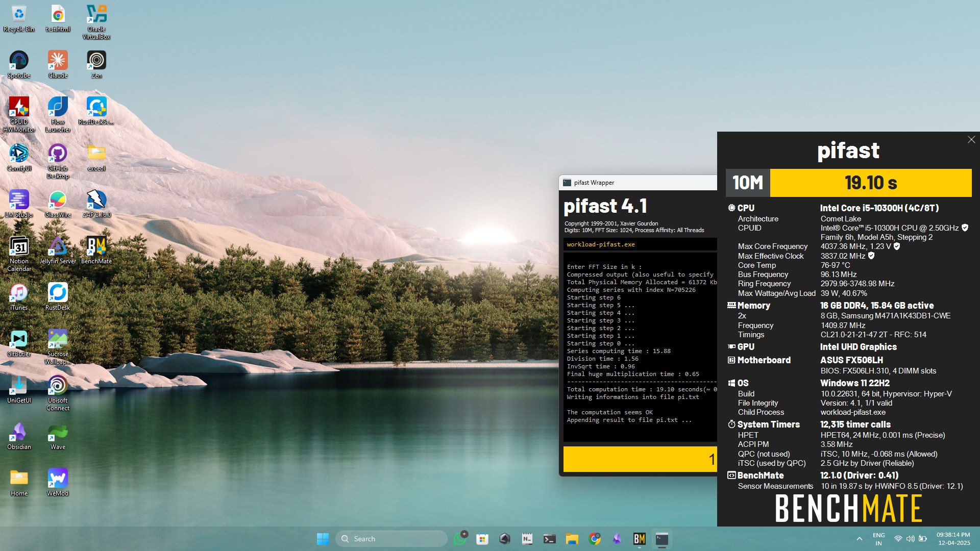Open Wave desktop shortcut
This screenshot has width=980, height=551.
pos(58,436)
